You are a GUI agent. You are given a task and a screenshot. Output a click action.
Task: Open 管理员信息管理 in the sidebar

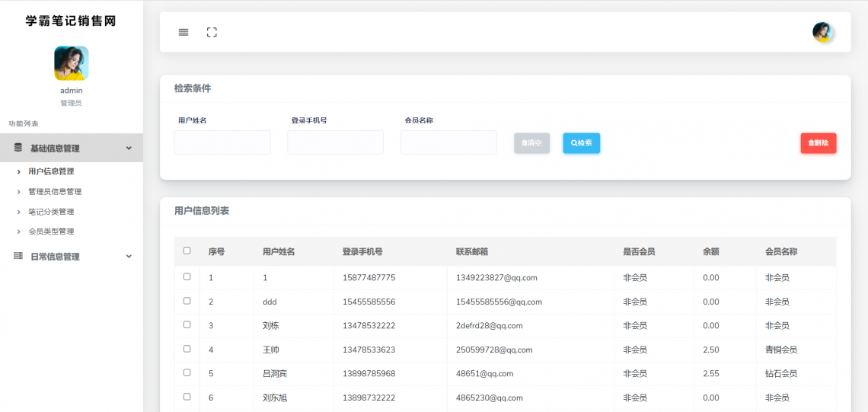(x=55, y=192)
